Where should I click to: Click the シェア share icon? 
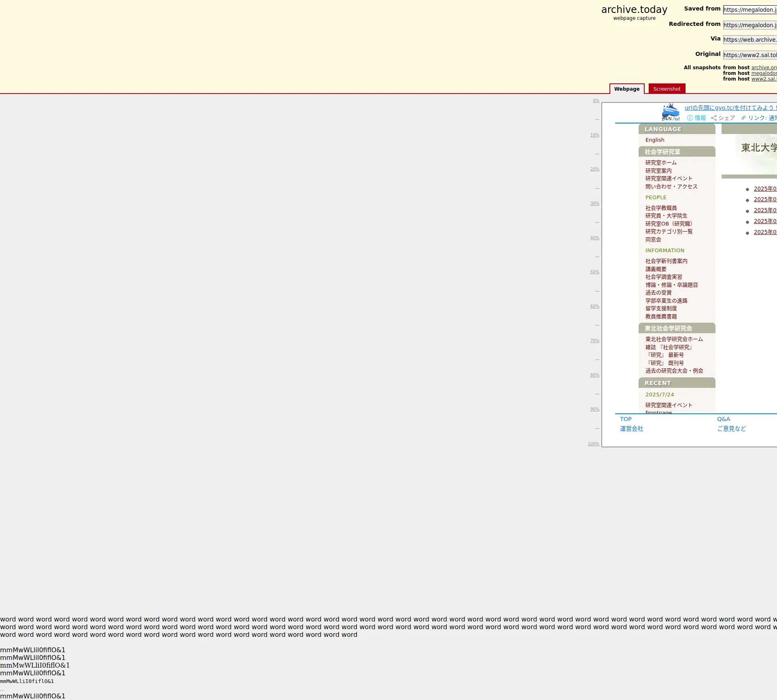(714, 118)
